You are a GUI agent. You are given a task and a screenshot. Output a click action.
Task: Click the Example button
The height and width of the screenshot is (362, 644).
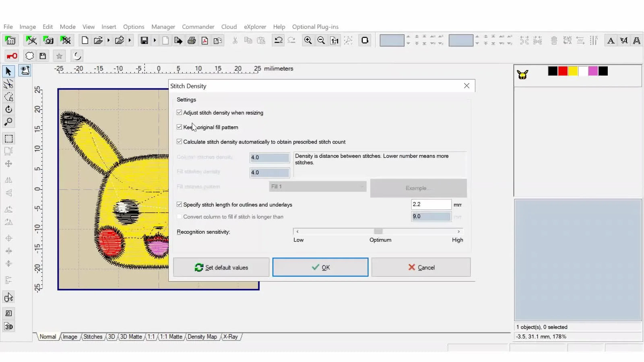click(418, 188)
